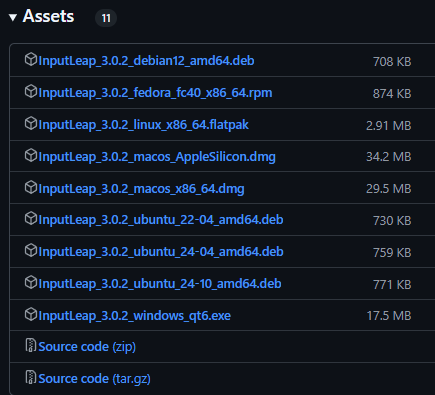
Task: Click the 2.91 MB size text
Action: [x=389, y=126]
